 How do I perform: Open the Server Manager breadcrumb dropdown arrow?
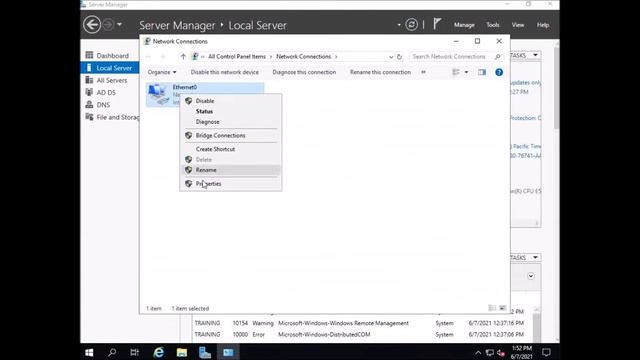(x=399, y=25)
